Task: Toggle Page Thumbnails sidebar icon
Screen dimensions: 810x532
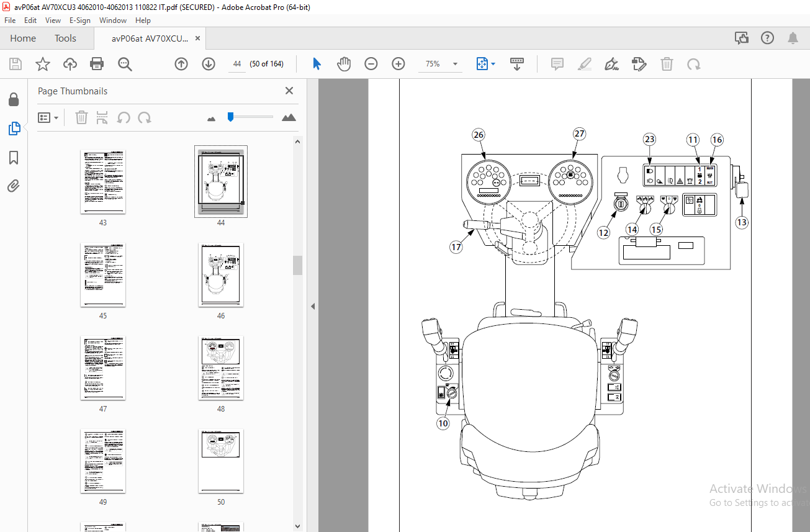Action: click(14, 128)
